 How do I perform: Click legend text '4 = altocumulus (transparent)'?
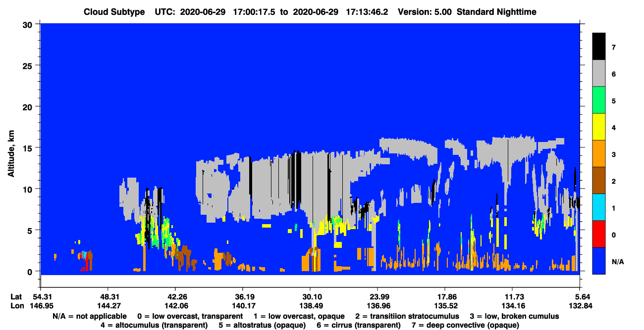point(154,325)
